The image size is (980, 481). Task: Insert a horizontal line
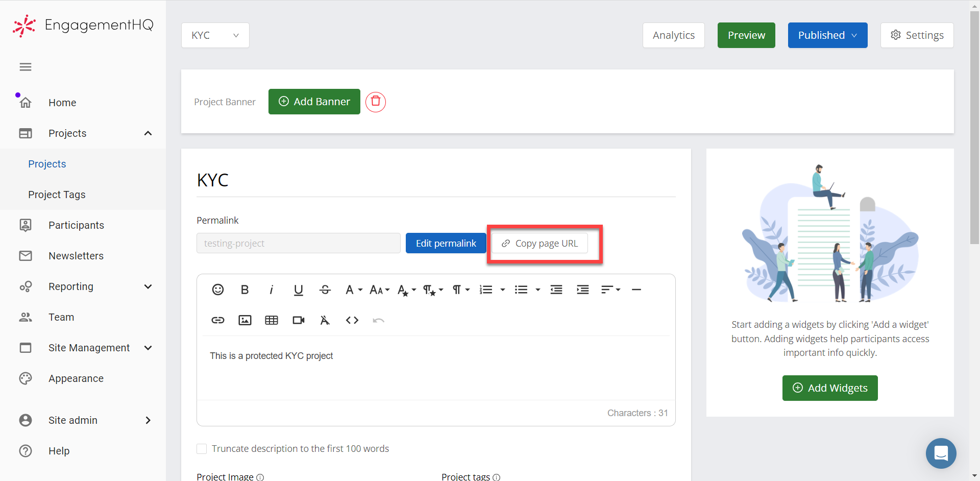coord(636,290)
